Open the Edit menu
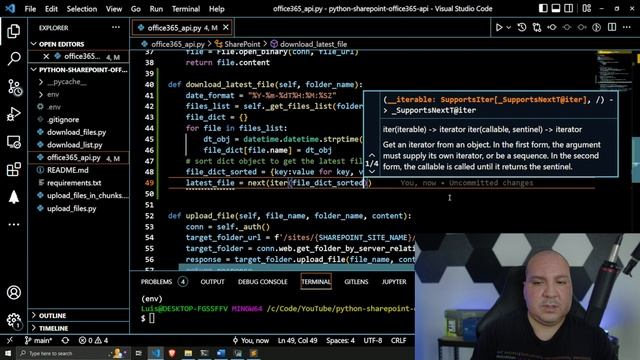 tap(51, 9)
